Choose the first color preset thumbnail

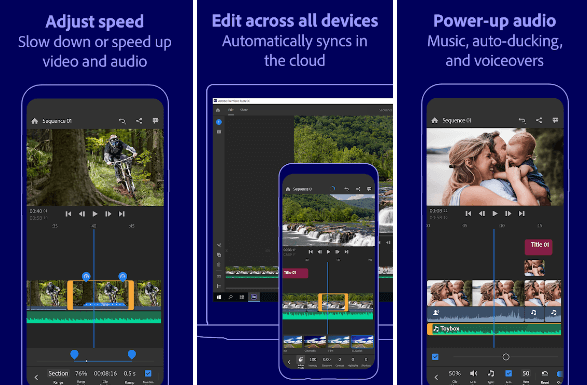(x=293, y=342)
